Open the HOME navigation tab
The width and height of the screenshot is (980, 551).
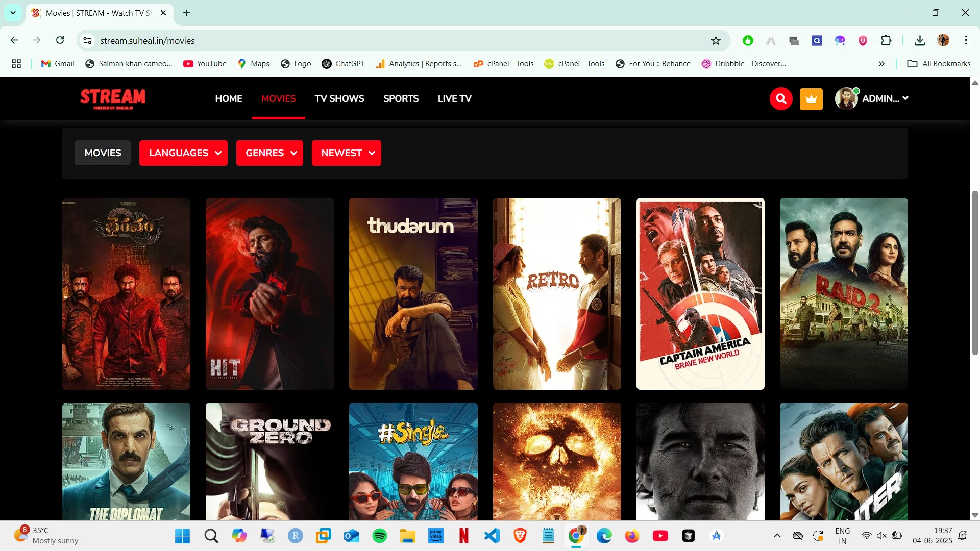click(229, 98)
